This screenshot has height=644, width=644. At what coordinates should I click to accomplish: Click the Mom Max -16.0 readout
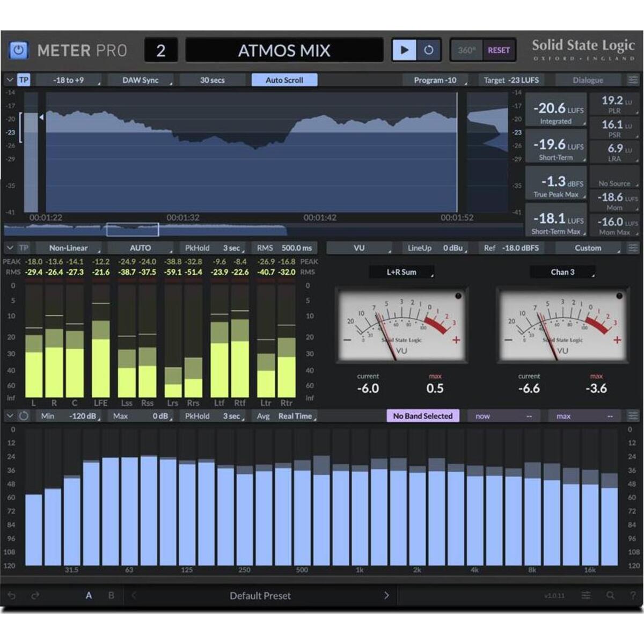(615, 225)
